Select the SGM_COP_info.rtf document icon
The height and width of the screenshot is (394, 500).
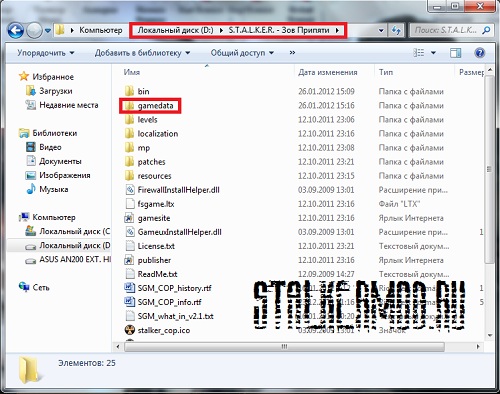(129, 302)
